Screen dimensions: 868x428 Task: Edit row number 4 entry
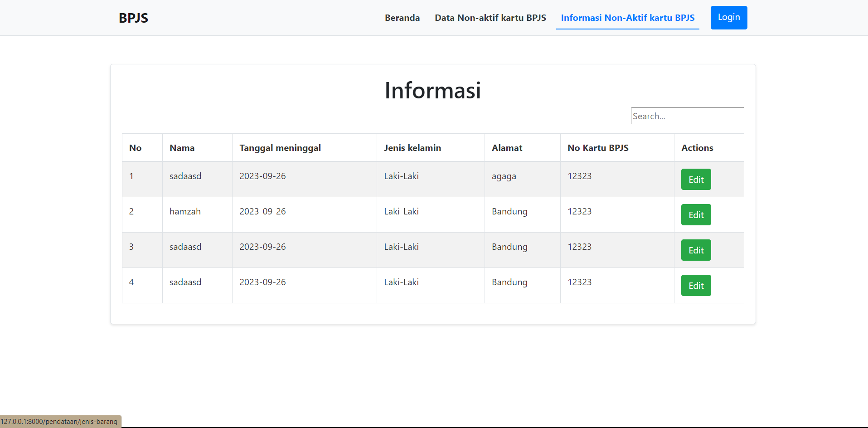tap(696, 286)
